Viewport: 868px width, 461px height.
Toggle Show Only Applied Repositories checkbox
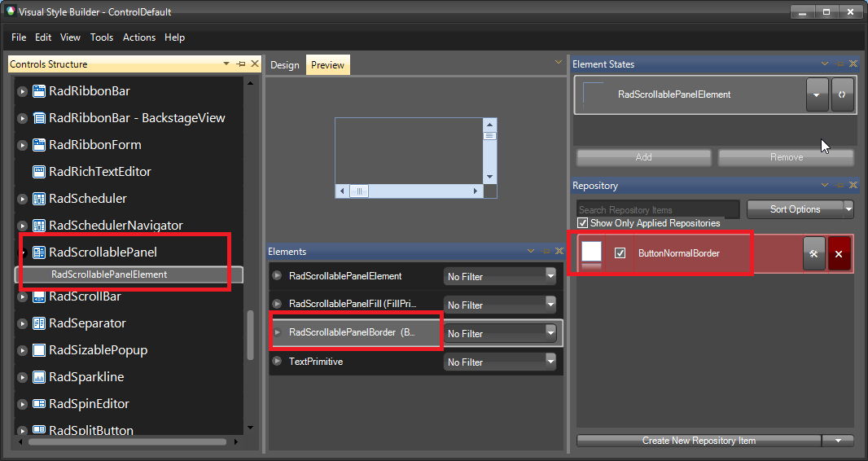[582, 223]
